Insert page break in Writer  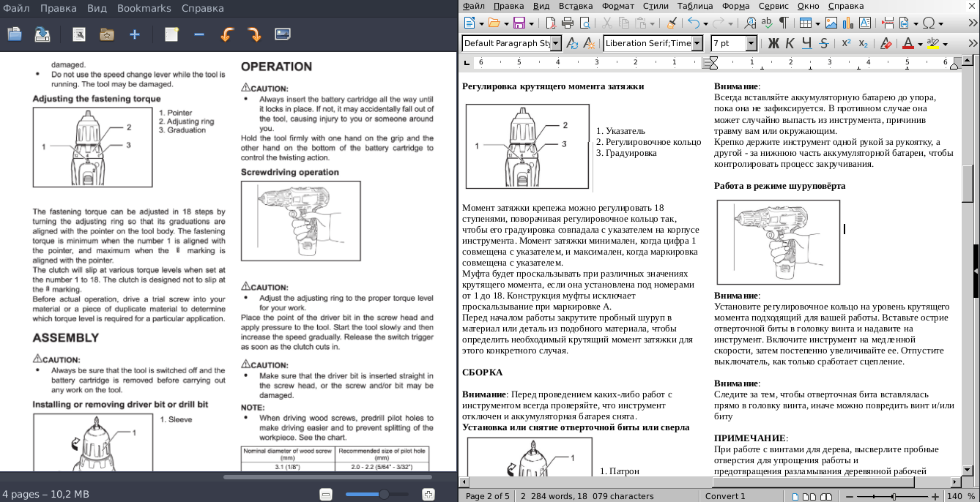886,23
